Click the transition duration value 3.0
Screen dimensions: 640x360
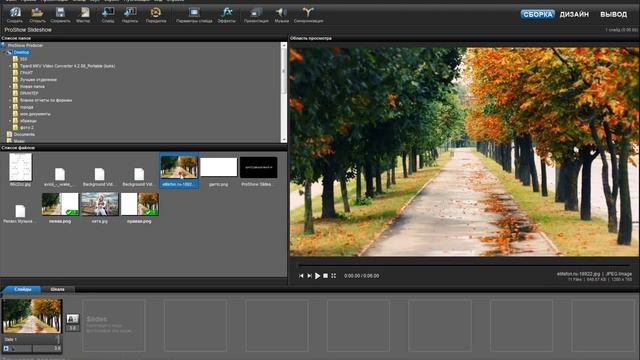coord(72,328)
